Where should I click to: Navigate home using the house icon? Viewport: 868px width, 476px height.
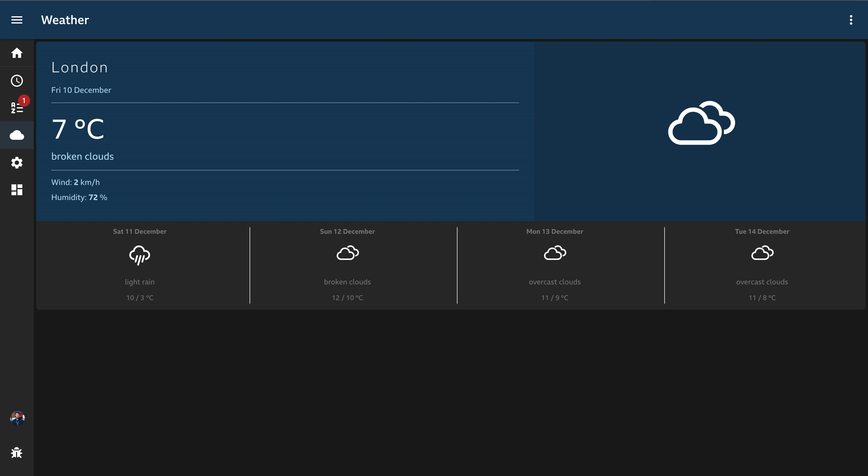coord(17,53)
